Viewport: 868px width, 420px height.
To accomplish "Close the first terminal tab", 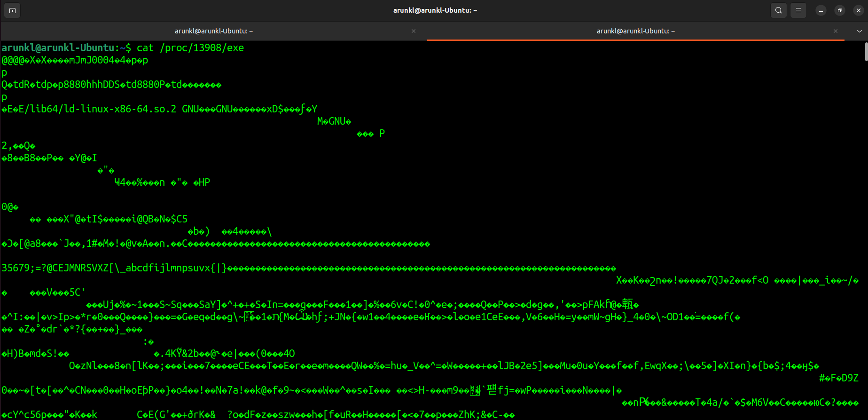I will (414, 31).
